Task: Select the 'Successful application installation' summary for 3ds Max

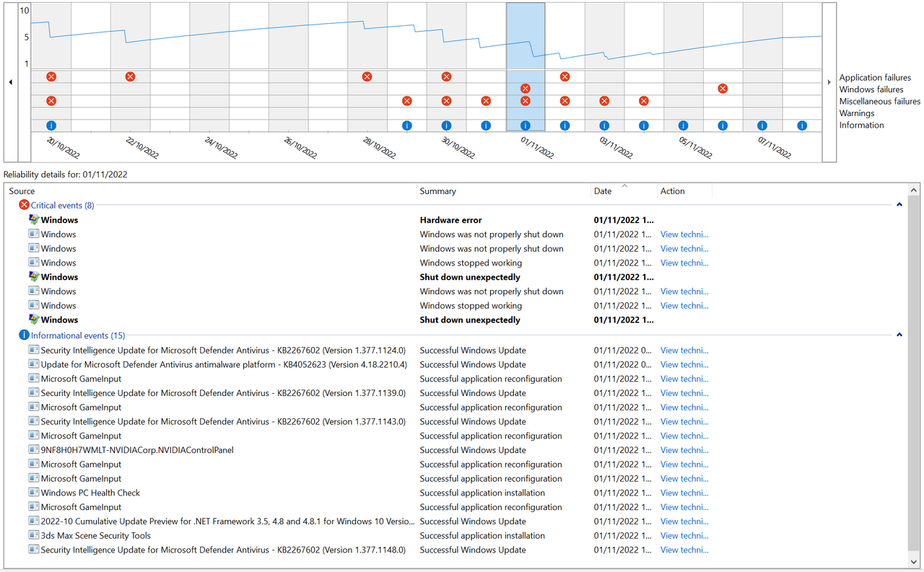Action: [x=482, y=536]
